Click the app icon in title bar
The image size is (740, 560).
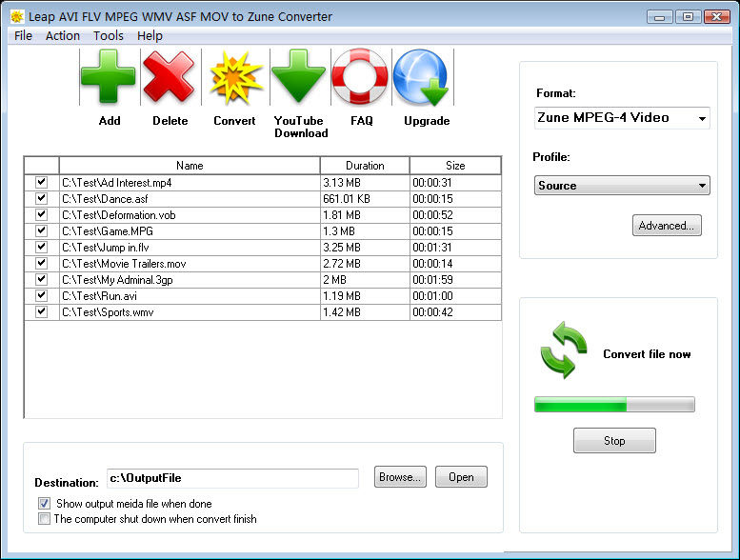coord(17,17)
